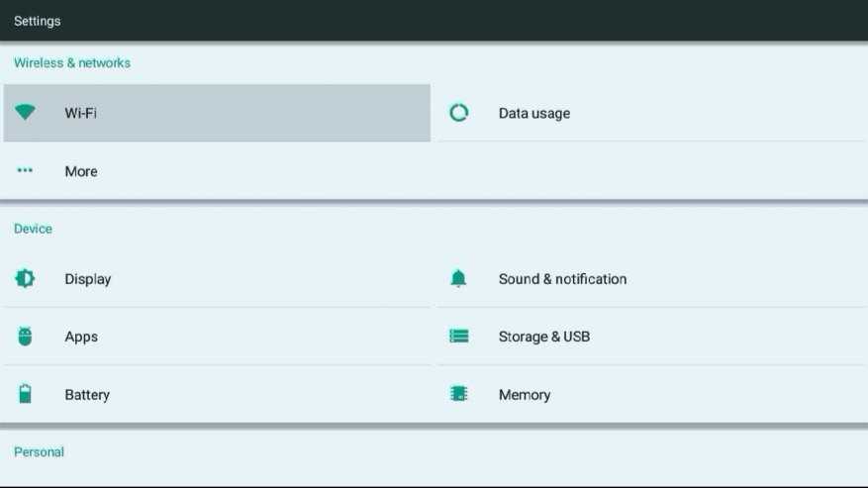Image resolution: width=868 pixels, height=488 pixels.
Task: Open Display settings text label
Action: [x=88, y=279]
